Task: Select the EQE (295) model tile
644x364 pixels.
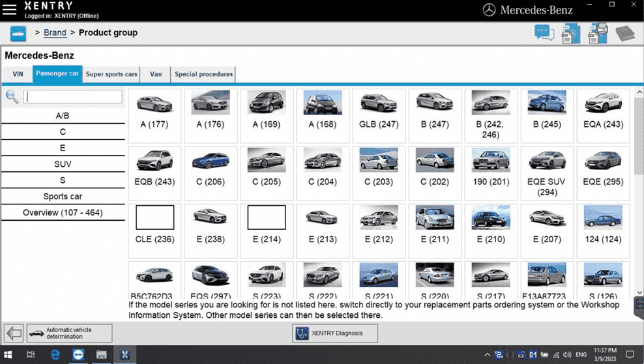Action: tap(604, 173)
